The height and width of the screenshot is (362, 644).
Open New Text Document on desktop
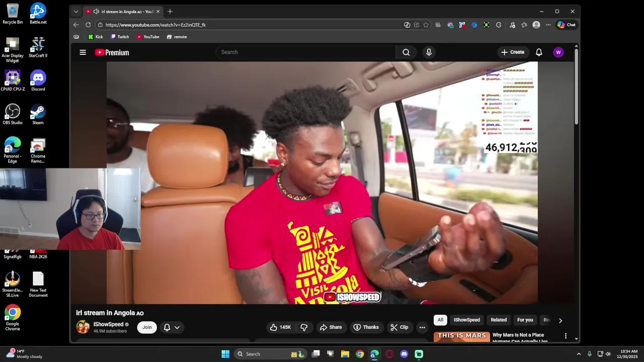click(x=38, y=284)
